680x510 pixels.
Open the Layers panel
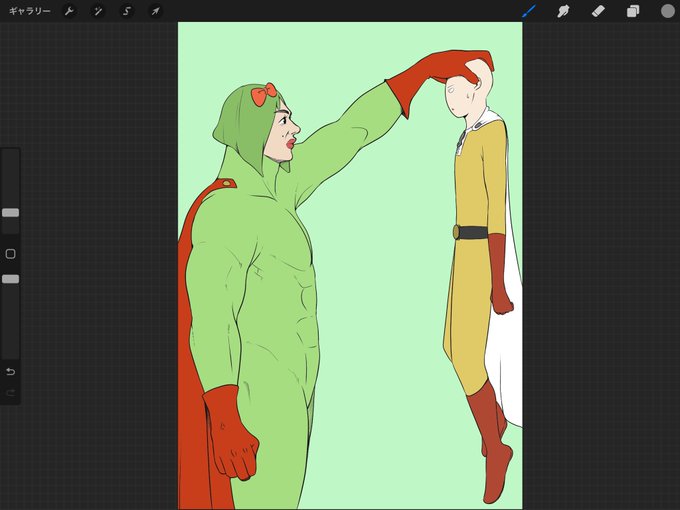coord(633,11)
